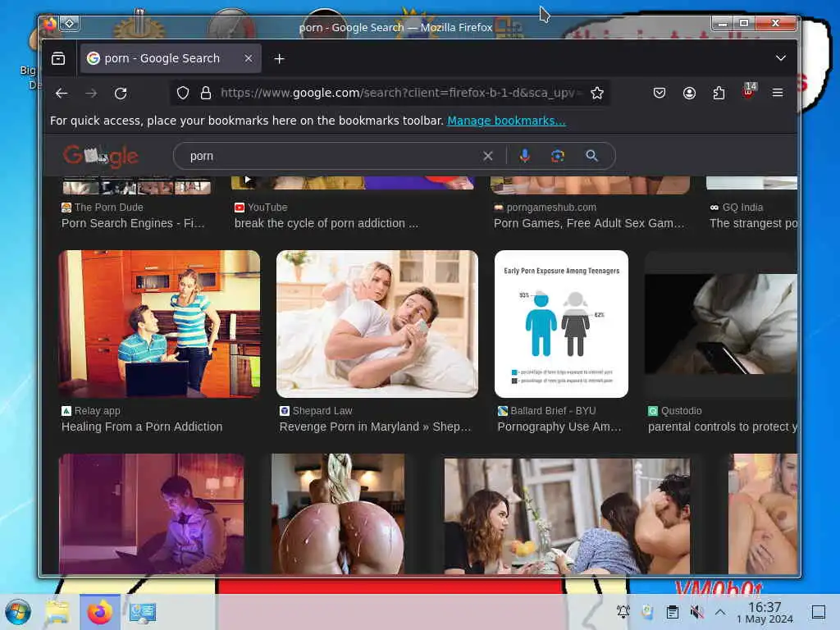The width and height of the screenshot is (840, 630).
Task: Open the notifications bell in the tray
Action: 623,612
